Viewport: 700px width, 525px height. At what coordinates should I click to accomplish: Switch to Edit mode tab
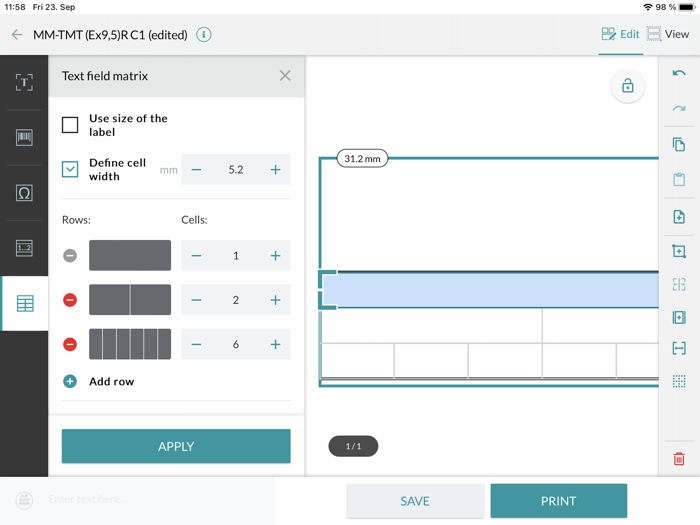[x=621, y=34]
